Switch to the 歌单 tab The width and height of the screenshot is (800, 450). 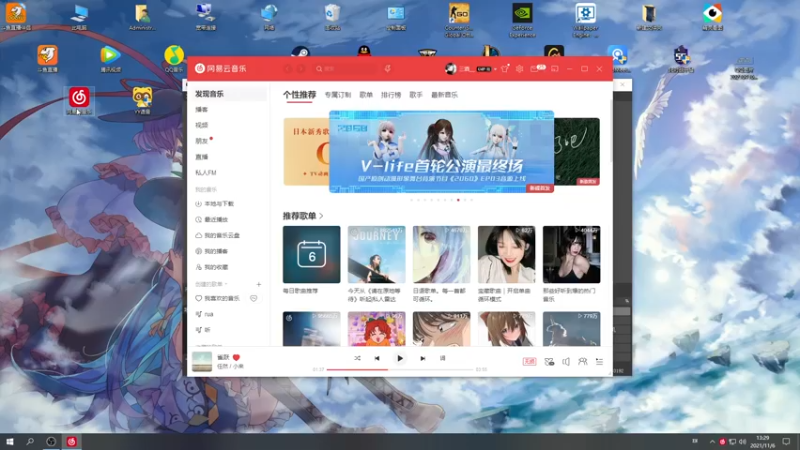[366, 95]
